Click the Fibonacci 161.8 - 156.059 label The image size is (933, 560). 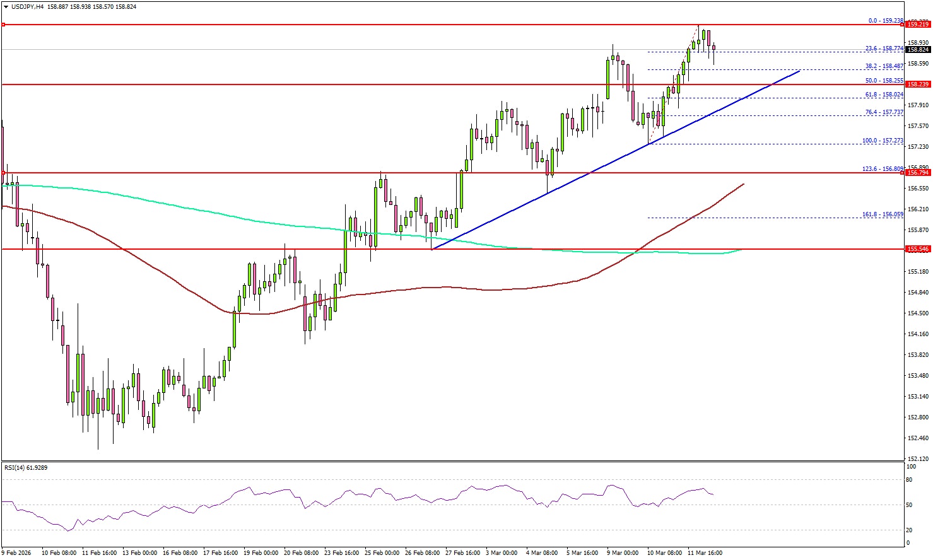click(x=883, y=214)
